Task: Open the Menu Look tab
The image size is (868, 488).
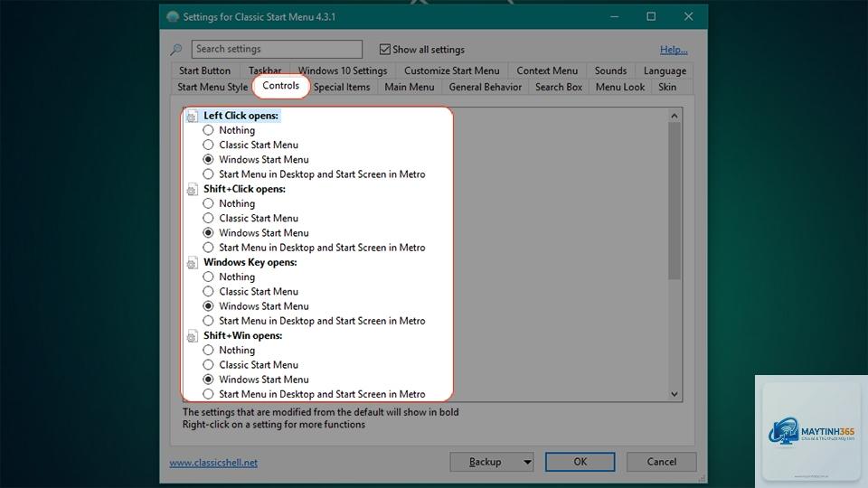Action: pyautogui.click(x=620, y=87)
